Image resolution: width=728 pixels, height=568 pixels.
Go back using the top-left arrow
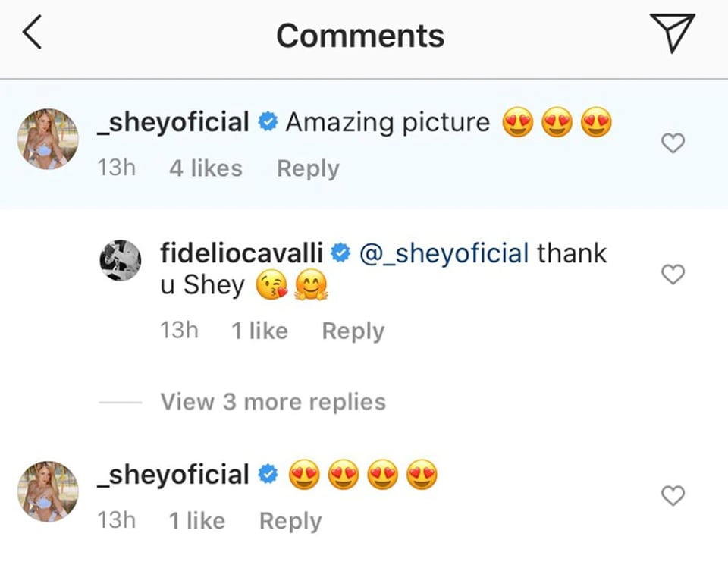point(32,35)
